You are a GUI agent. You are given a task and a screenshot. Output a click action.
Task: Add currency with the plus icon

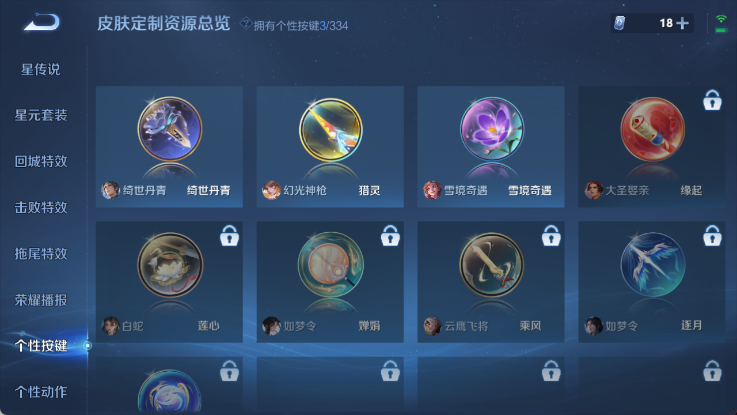coord(682,23)
